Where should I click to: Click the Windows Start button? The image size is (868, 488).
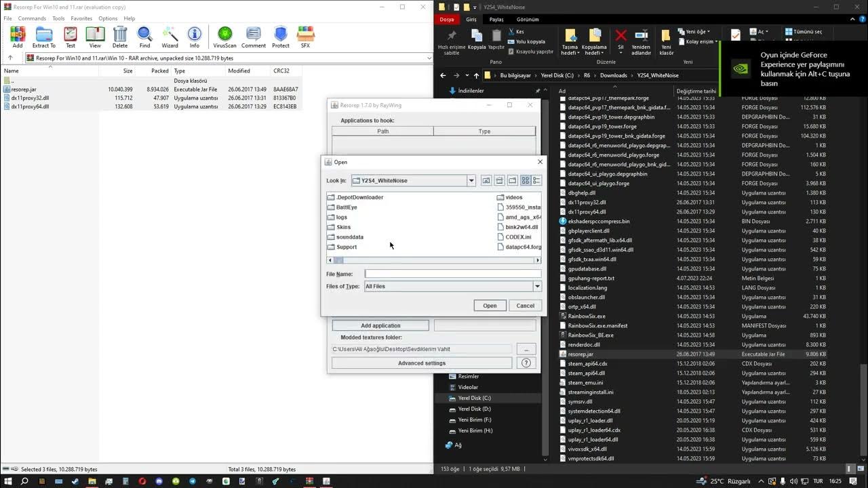7,481
